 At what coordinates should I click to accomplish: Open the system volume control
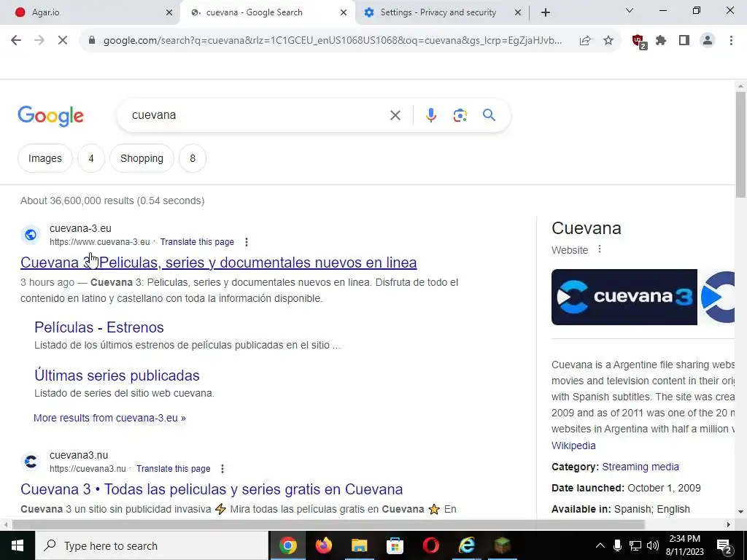click(653, 545)
